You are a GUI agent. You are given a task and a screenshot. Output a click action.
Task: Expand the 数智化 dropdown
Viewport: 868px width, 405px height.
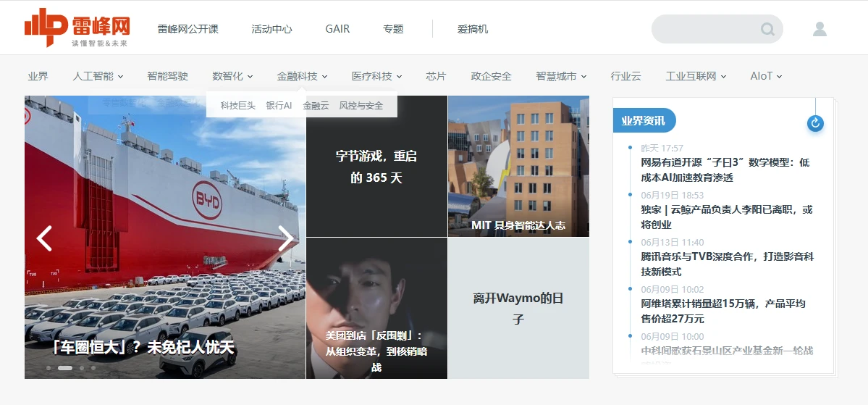click(x=232, y=76)
